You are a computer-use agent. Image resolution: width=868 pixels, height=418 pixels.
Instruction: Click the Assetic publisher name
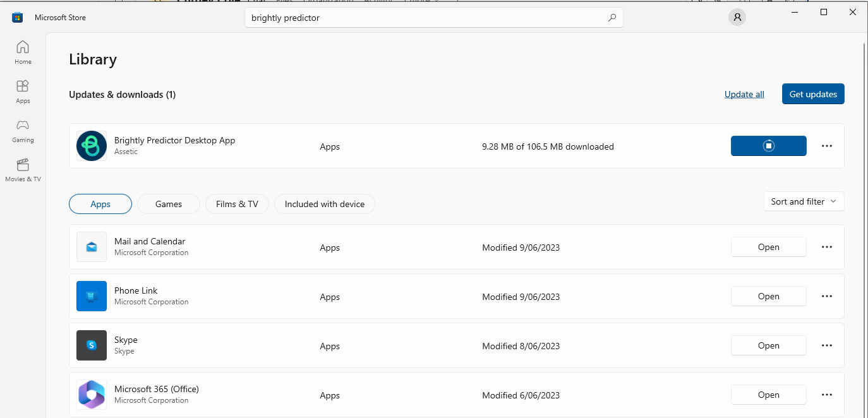[126, 152]
